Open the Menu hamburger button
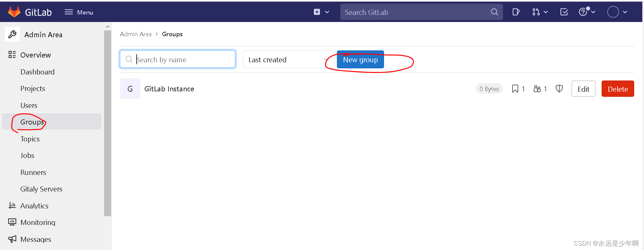The height and width of the screenshot is (250, 644). (x=79, y=12)
